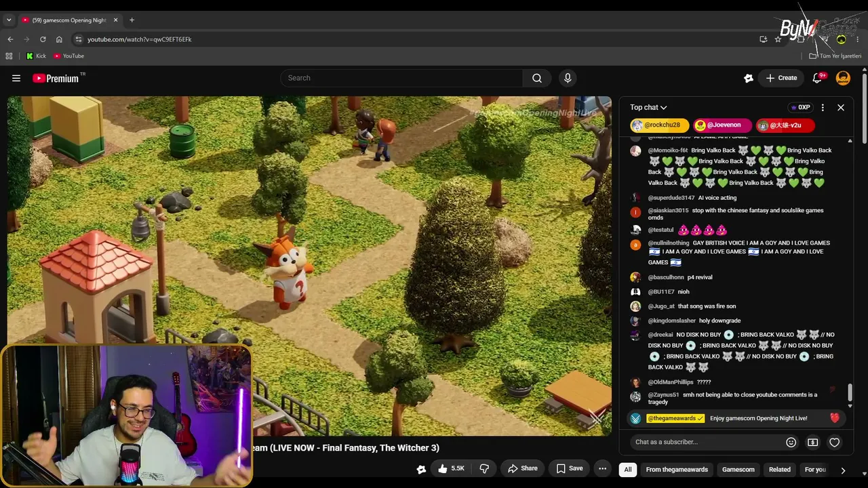Click the video player frame
This screenshot has height=488, width=868.
(x=309, y=266)
